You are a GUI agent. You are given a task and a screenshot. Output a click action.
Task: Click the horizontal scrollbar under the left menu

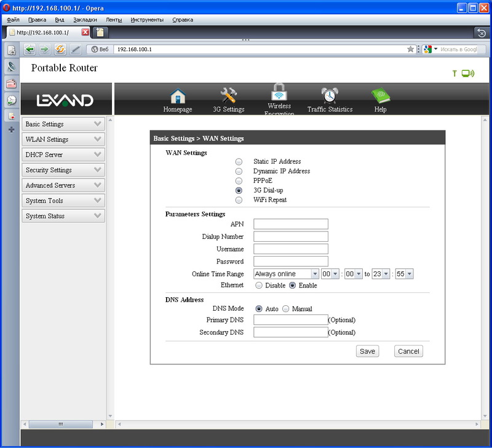point(63,425)
